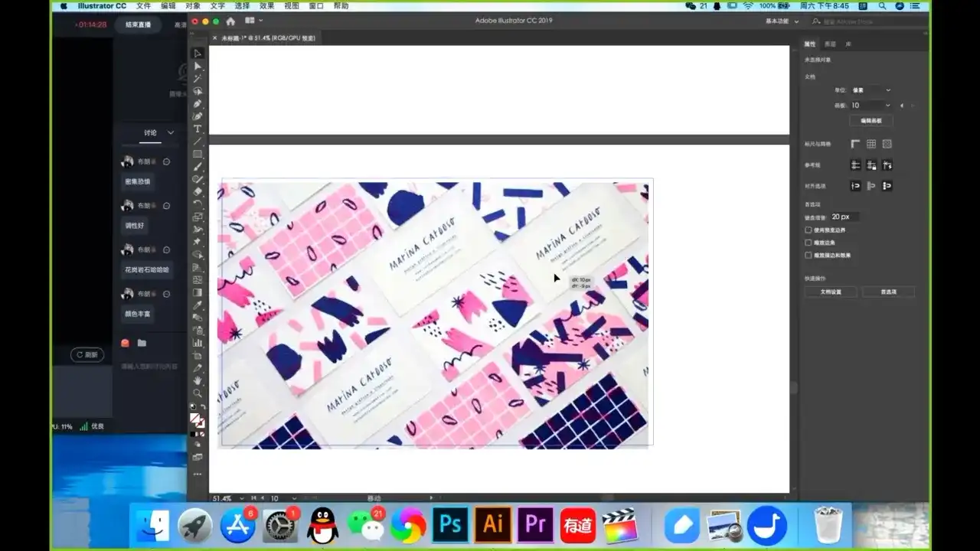Open the 效果 menu in menu bar
This screenshot has height=551, width=980.
(266, 6)
